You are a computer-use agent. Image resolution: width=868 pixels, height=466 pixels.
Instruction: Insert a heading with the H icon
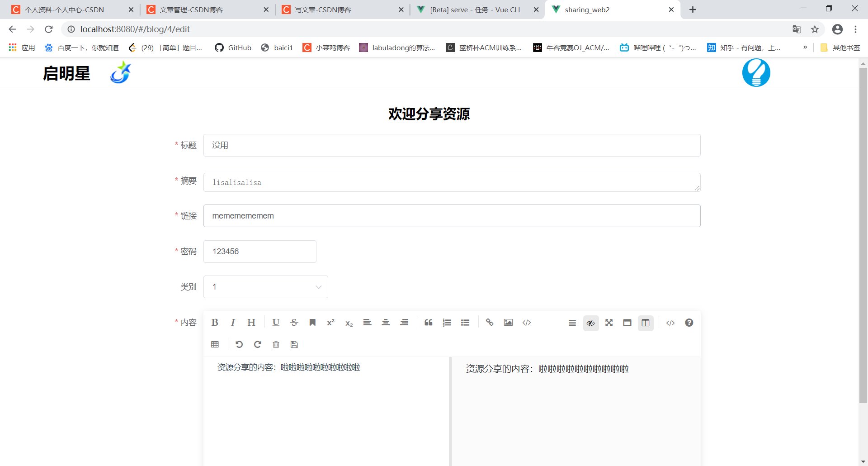coord(251,323)
